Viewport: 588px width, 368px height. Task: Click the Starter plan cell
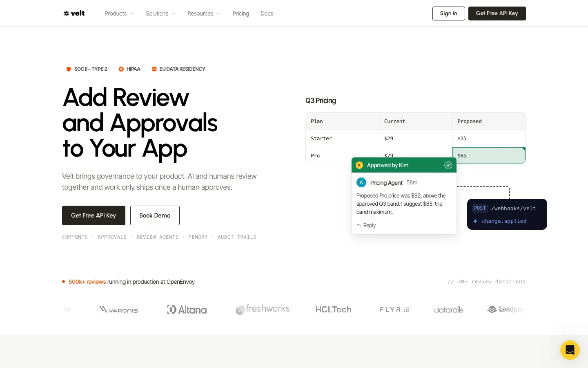[342, 139]
